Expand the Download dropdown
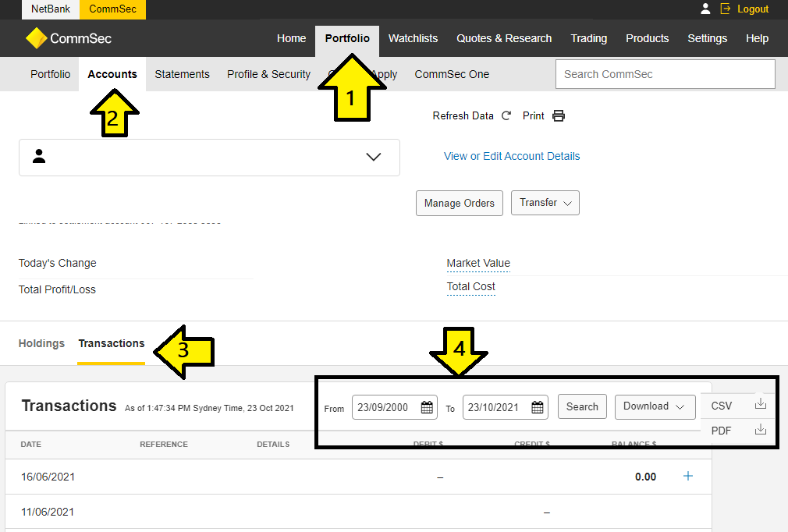The width and height of the screenshot is (788, 532). [655, 406]
